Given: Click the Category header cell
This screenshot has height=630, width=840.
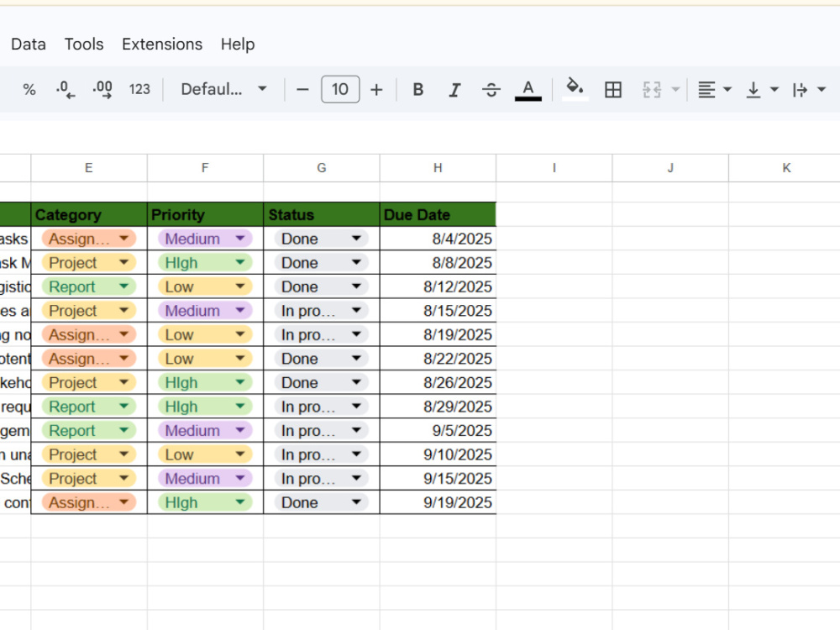Looking at the screenshot, I should (x=89, y=214).
